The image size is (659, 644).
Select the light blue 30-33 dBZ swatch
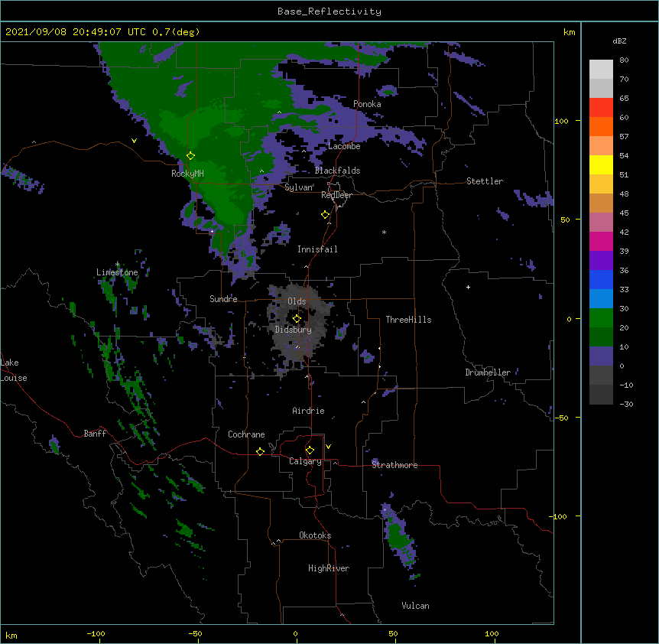click(x=601, y=298)
